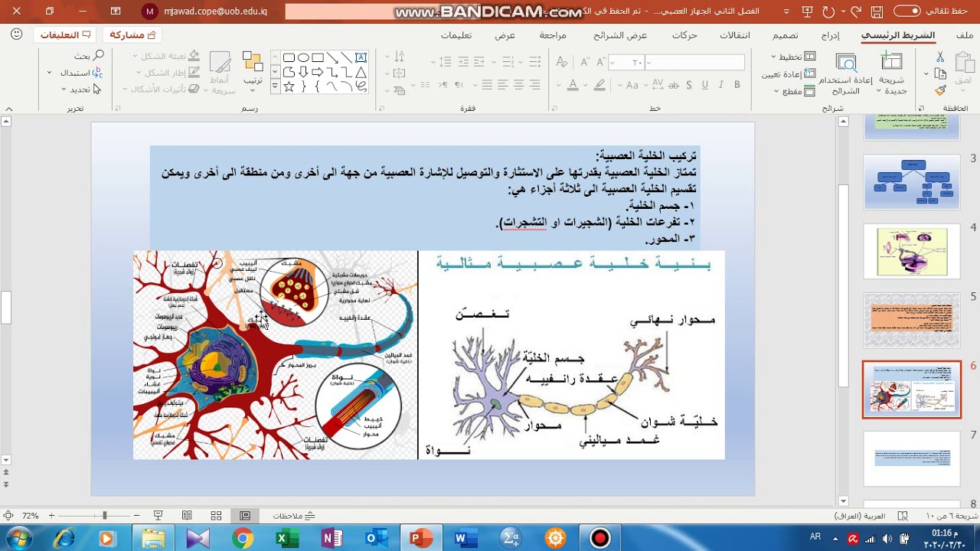Apply Underline U formatting icon
Image resolution: width=980 pixels, height=551 pixels.
pos(705,85)
